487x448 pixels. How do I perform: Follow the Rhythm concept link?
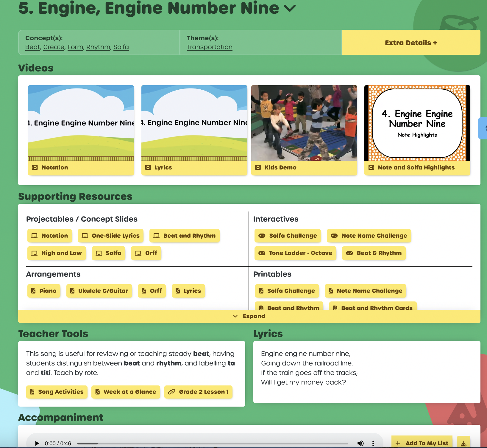pyautogui.click(x=98, y=47)
